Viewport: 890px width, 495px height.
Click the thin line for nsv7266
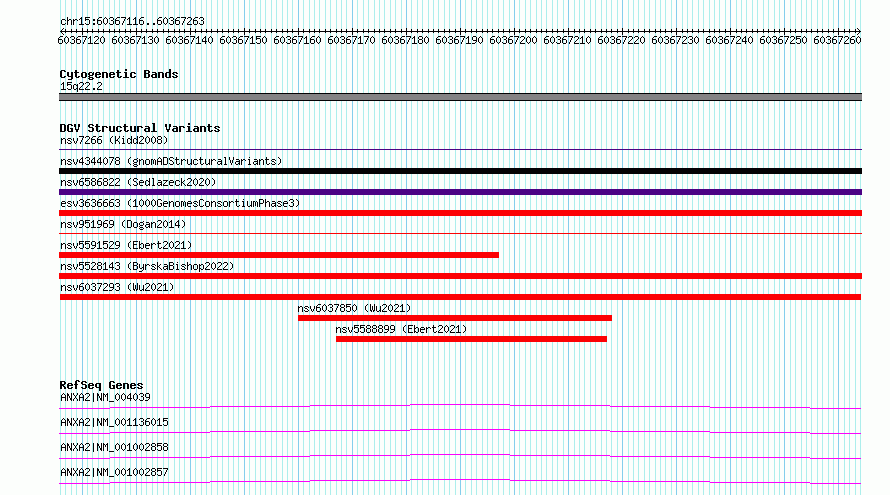(460, 150)
